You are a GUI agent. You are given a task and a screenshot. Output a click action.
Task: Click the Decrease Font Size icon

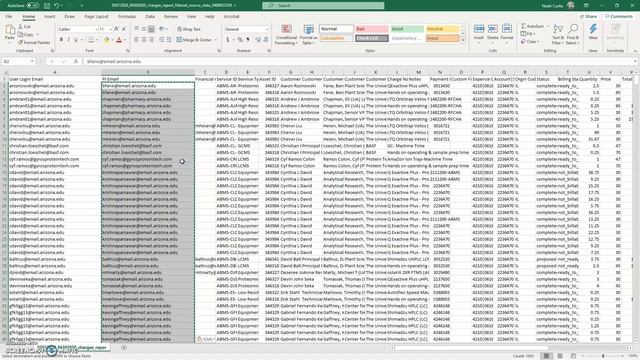pyautogui.click(x=124, y=29)
